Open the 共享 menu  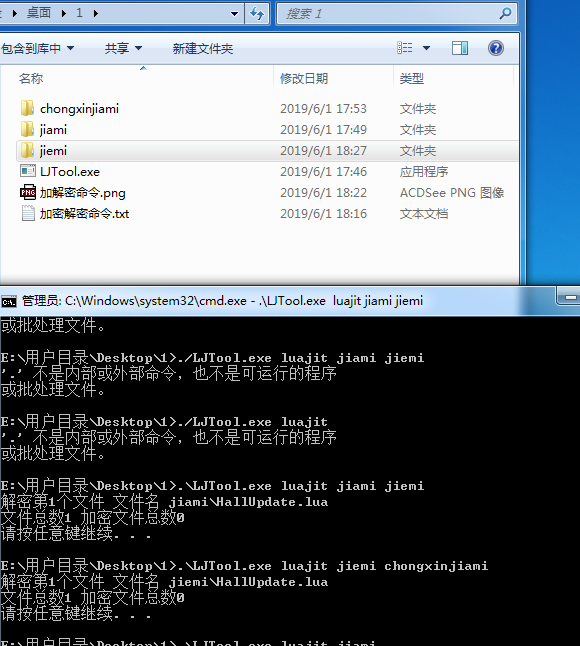[123, 49]
